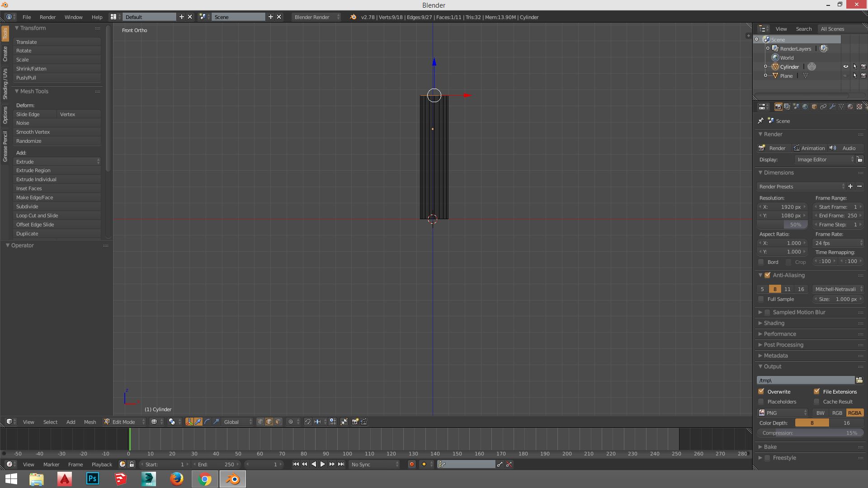Open the Select menu in 3D header
The height and width of the screenshot is (488, 868).
pos(50,422)
